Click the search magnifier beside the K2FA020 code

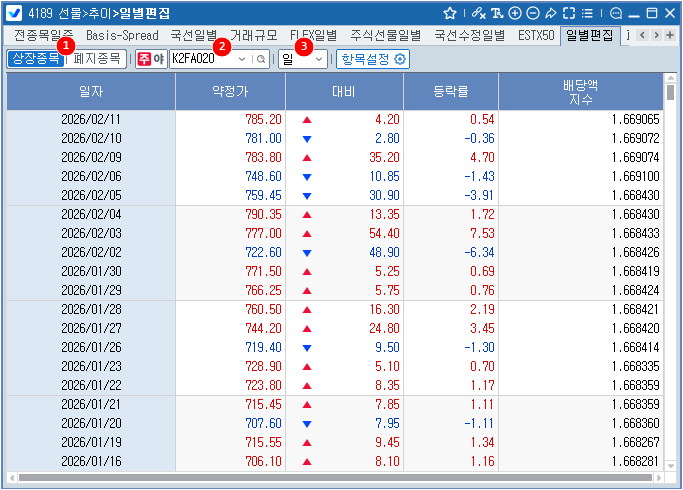point(261,59)
